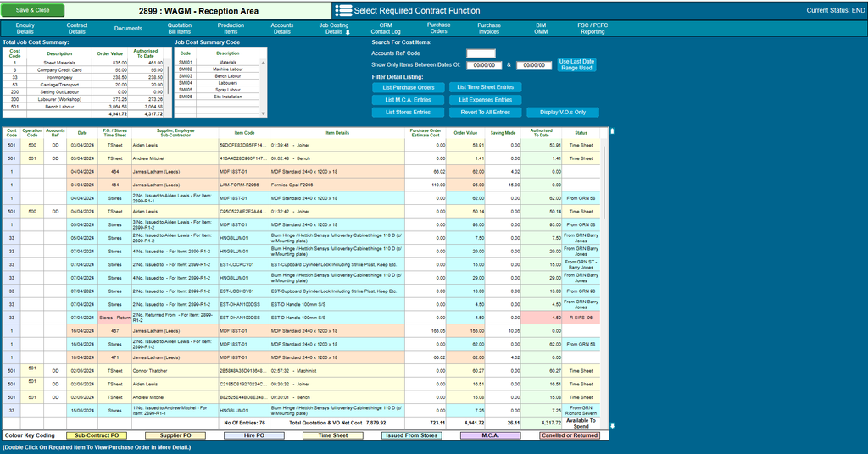The image size is (868, 454).
Task: Click the M.C.A. colour key swatch
Action: click(x=491, y=435)
